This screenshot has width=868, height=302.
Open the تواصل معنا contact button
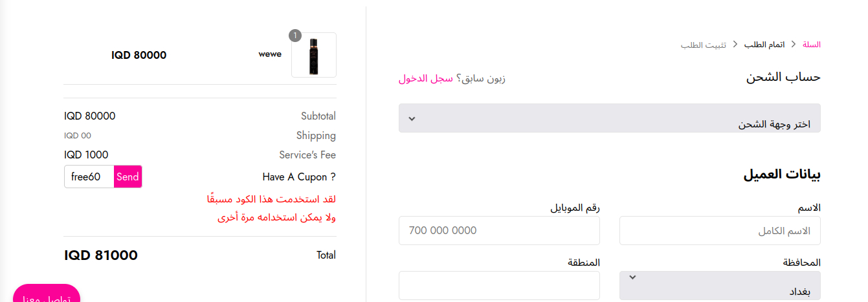pos(47,294)
